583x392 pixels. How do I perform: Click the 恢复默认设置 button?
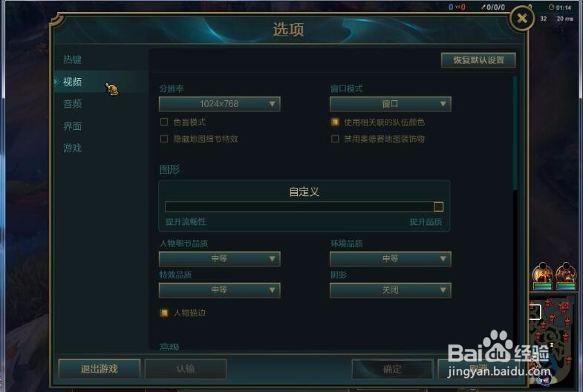point(478,60)
